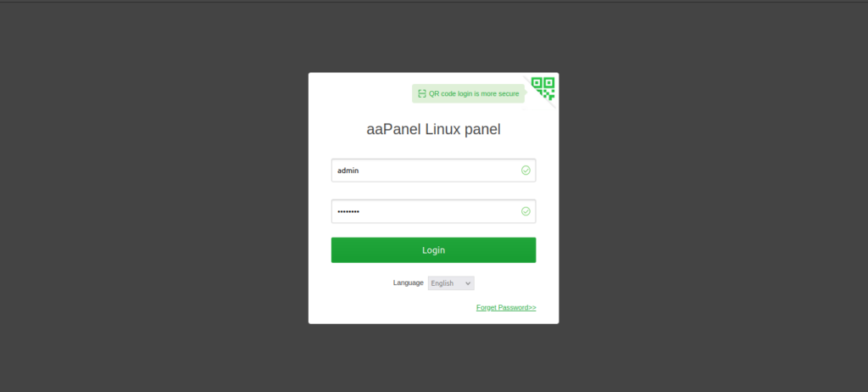Click the green checkmark in username field
Viewport: 868px width, 392px height.
[526, 171]
